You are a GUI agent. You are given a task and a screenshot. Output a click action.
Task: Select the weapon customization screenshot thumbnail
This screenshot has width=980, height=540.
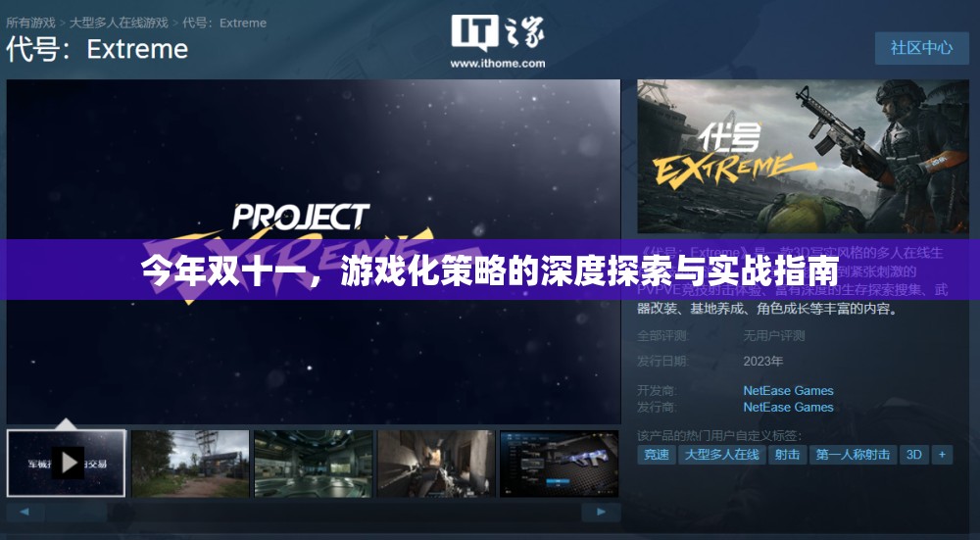point(559,464)
